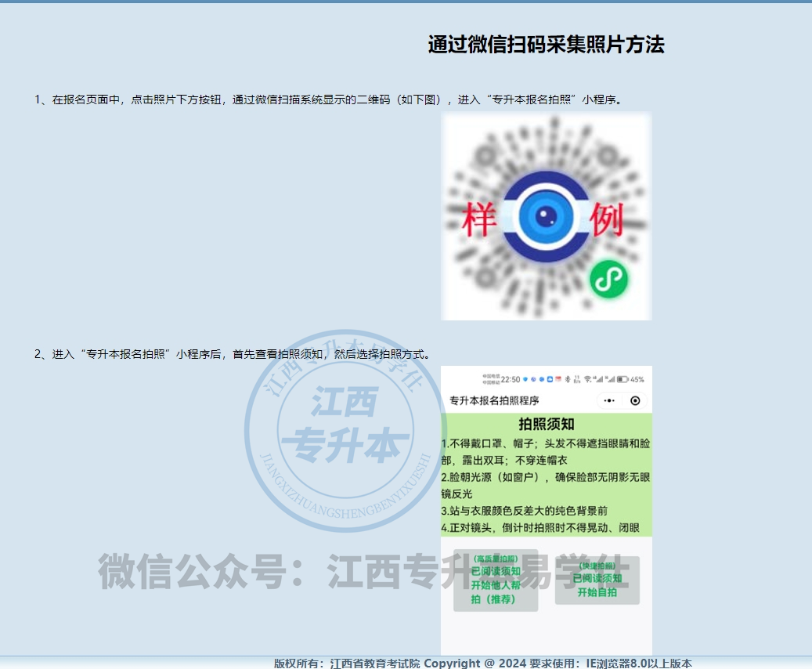Click the green mini-program logo on QR code

[608, 280]
